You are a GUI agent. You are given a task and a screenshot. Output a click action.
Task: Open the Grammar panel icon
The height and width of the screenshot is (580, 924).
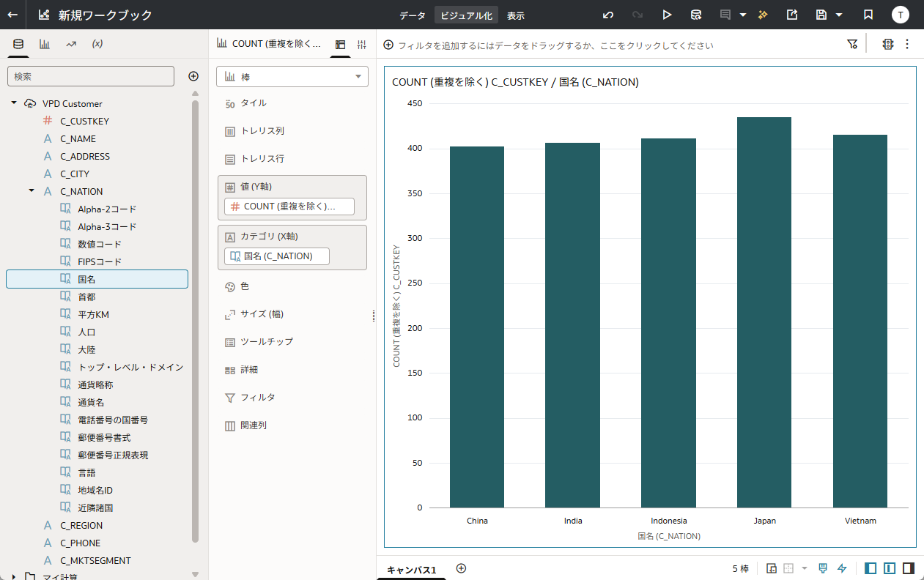pyautogui.click(x=340, y=45)
